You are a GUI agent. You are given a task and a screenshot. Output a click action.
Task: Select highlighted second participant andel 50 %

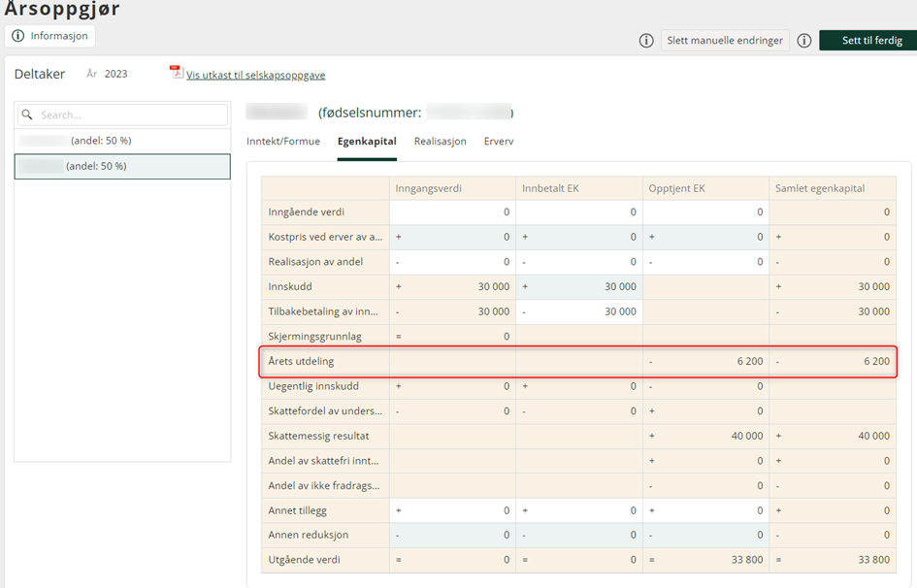click(x=122, y=166)
